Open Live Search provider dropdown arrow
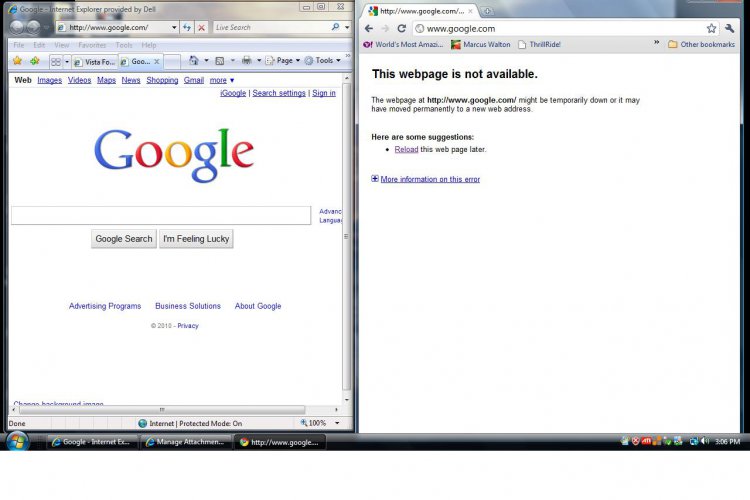Image resolution: width=750 pixels, height=500 pixels. (x=347, y=28)
